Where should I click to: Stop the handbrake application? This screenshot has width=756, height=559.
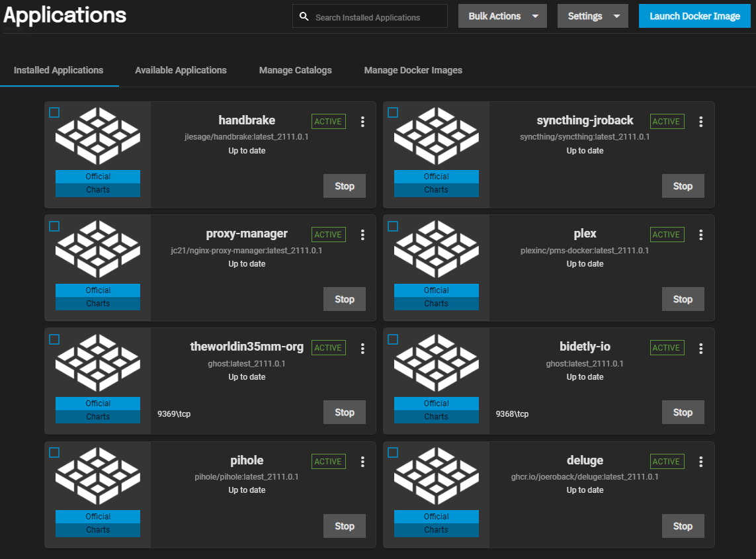344,186
